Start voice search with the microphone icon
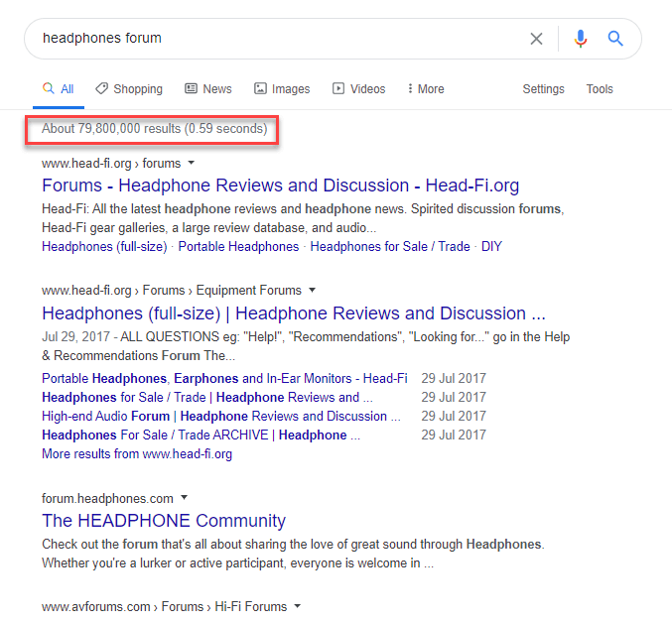Screen dimensions: 672x623 point(581,39)
